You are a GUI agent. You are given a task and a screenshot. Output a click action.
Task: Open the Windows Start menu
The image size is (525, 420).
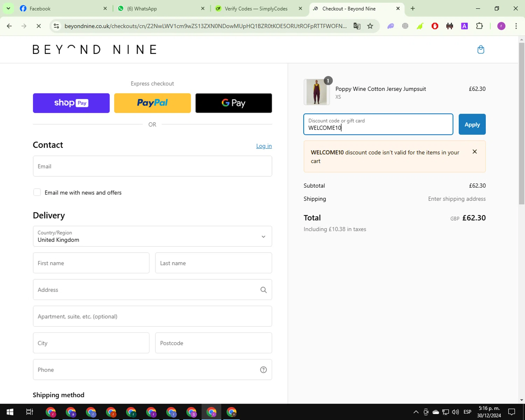coord(10,412)
